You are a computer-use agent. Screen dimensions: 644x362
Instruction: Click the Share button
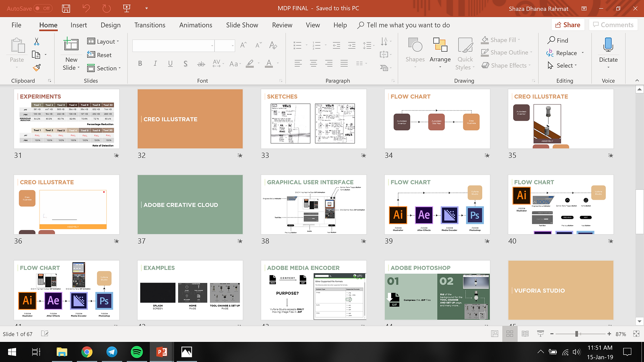(x=568, y=25)
